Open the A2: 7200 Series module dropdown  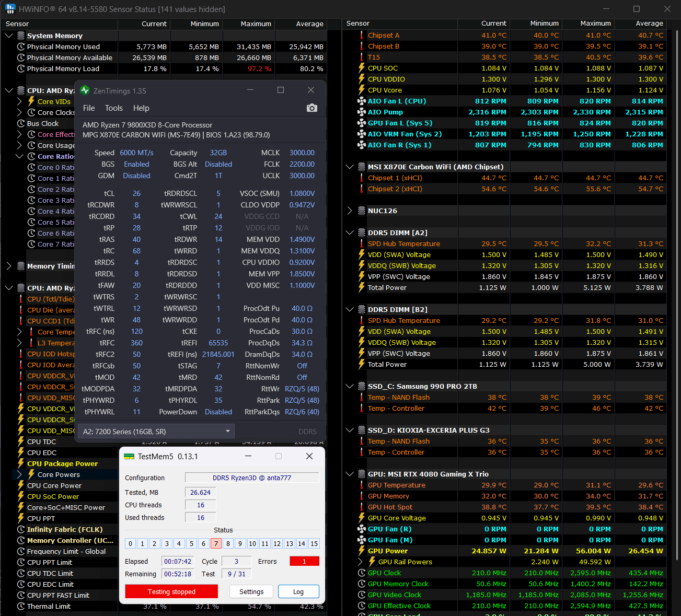[156, 432]
